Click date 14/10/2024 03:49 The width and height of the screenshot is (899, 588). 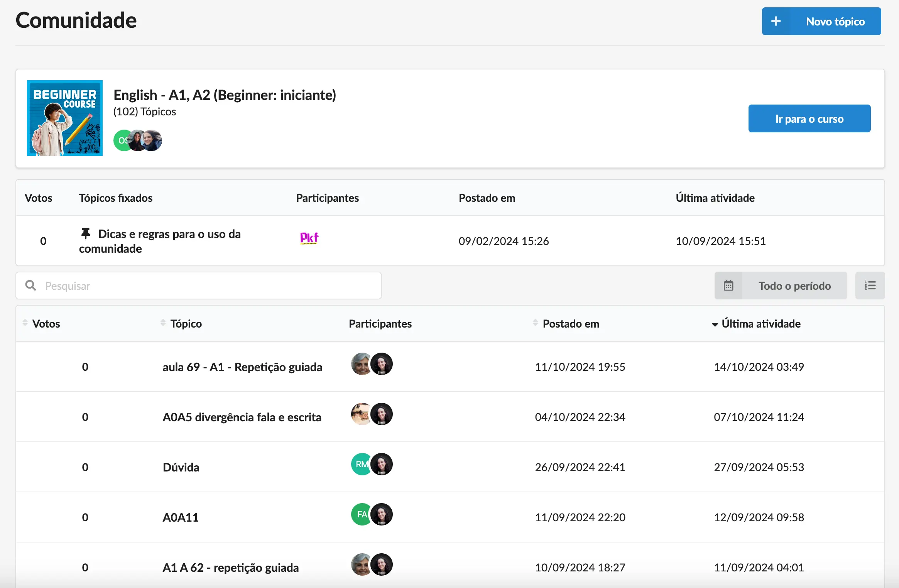[x=759, y=367]
